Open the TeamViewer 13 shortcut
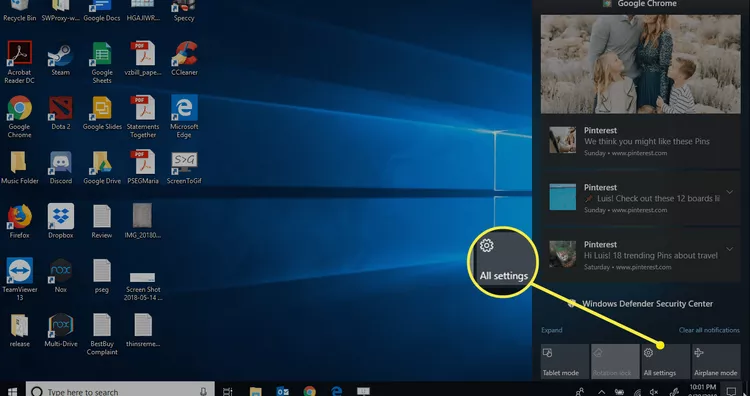750x396 pixels. click(20, 279)
